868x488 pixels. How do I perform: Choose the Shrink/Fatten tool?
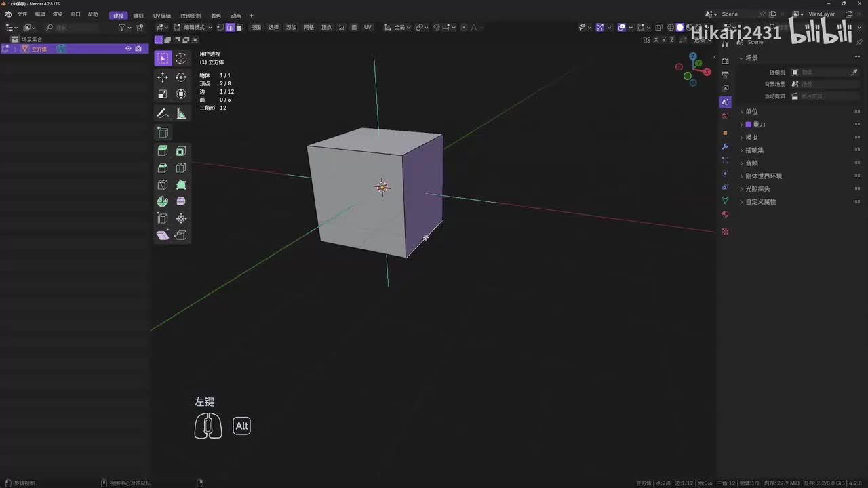pyautogui.click(x=181, y=218)
